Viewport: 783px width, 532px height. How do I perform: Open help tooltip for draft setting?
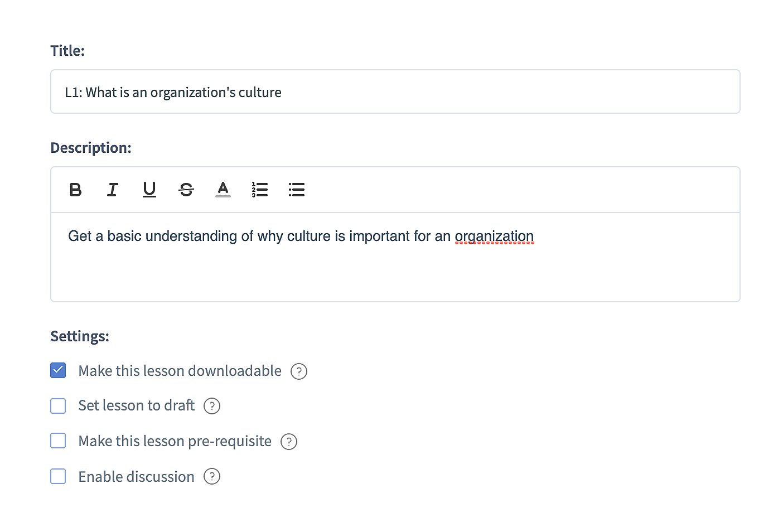[x=212, y=406]
